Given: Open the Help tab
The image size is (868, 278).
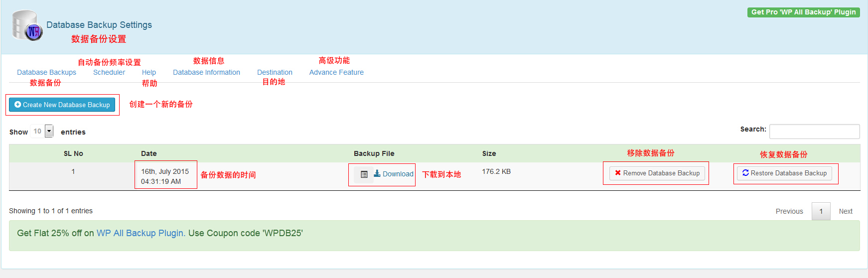Looking at the screenshot, I should point(148,72).
